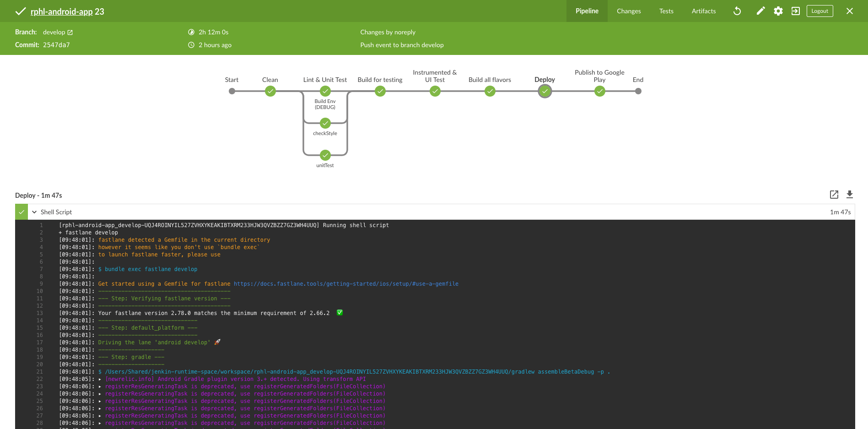Download the Deploy log file
Image resolution: width=868 pixels, height=429 pixels.
(x=850, y=195)
